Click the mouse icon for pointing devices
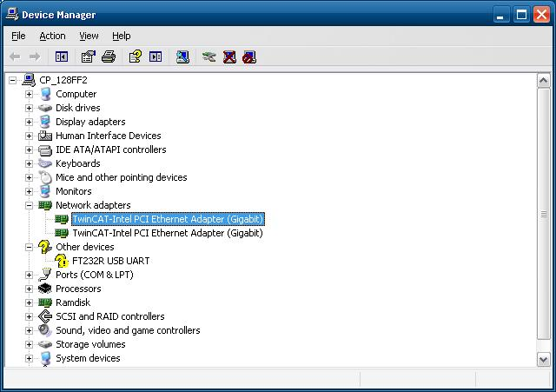The height and width of the screenshot is (392, 556). point(45,177)
